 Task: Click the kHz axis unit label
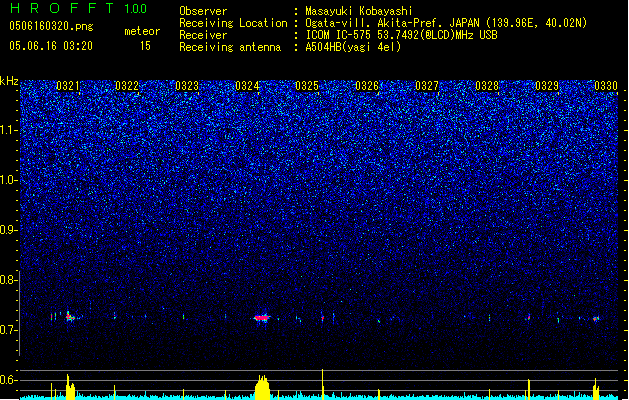coord(9,81)
